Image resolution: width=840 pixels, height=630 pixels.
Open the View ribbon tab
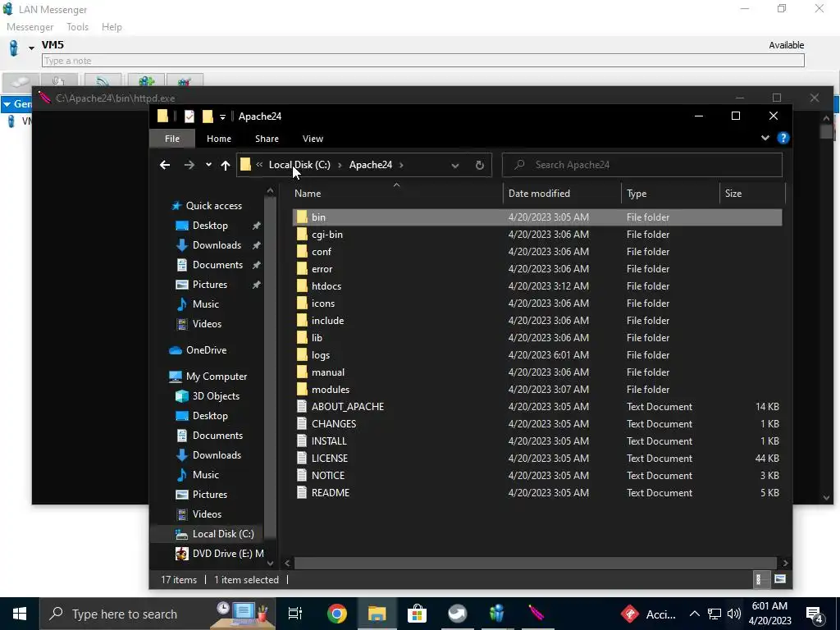(313, 139)
